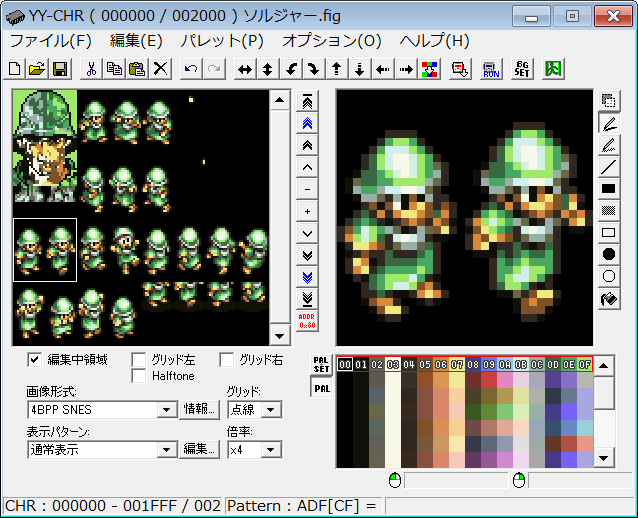Select palette color 07 yellow swatch
Viewport: 638px width, 518px height.
click(x=457, y=364)
